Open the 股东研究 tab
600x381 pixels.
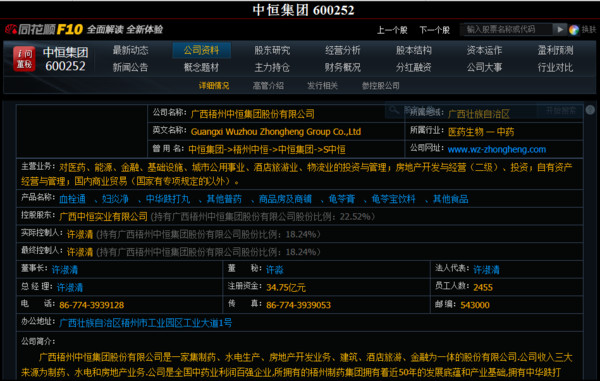[272, 50]
